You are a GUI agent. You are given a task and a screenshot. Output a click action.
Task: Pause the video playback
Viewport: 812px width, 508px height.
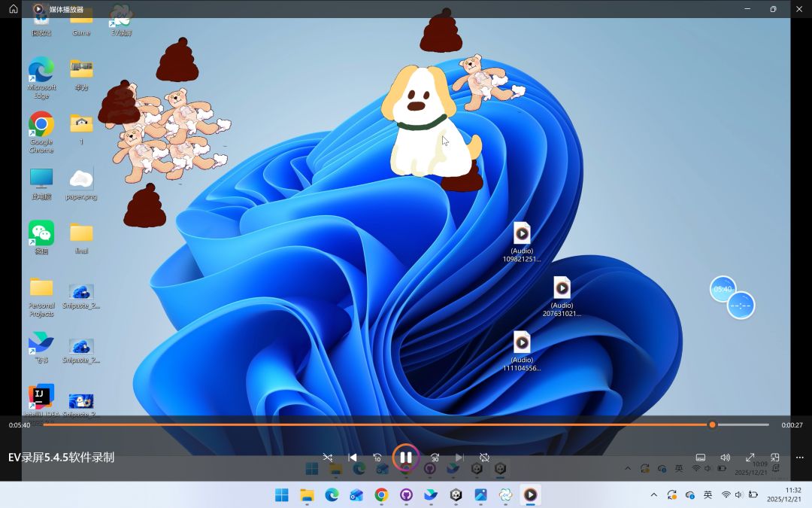click(405, 457)
